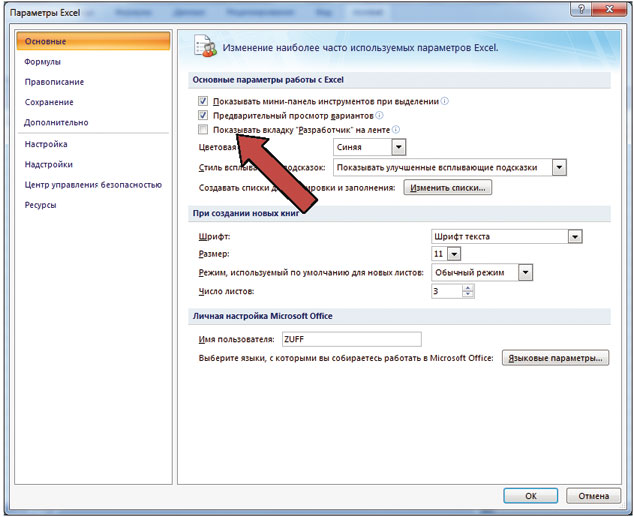Click the Изменить списки button
Viewport: 634px width, 517px height.
(x=448, y=188)
